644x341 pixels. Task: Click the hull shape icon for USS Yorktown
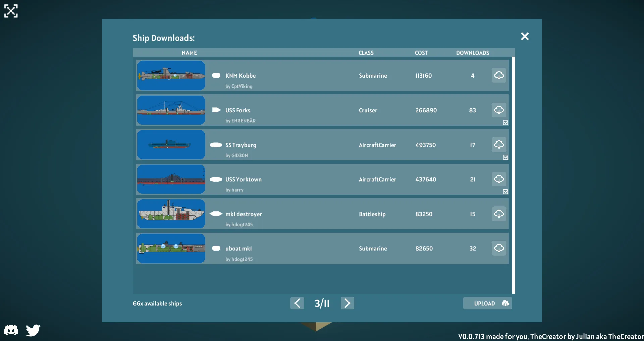click(216, 179)
